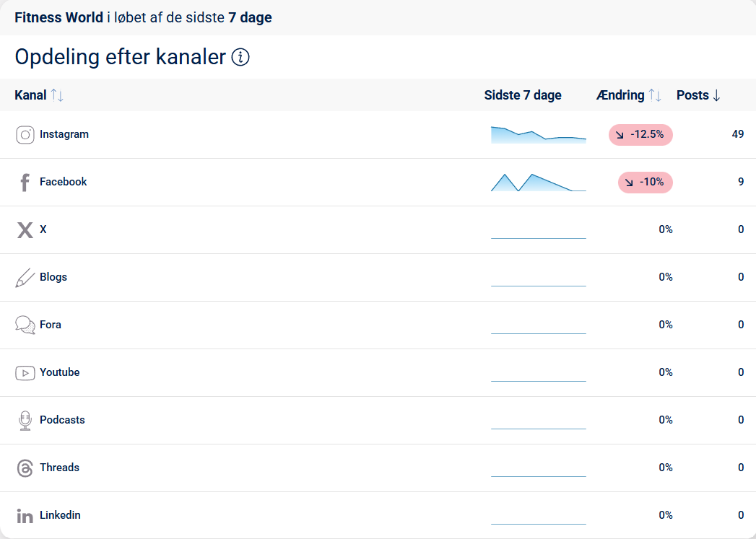Click the Youtube play icon
This screenshot has width=756, height=539.
pos(25,373)
